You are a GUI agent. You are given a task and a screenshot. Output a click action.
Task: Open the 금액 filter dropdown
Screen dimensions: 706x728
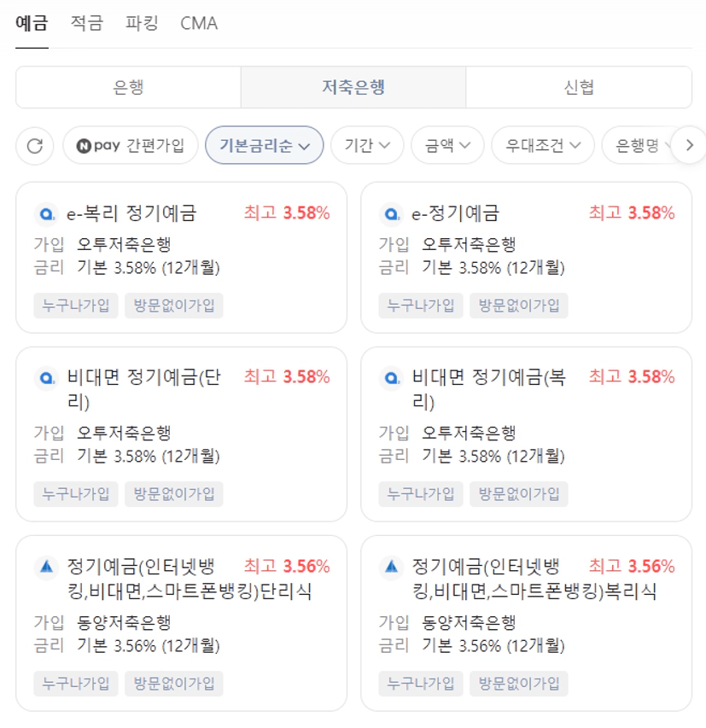coord(447,145)
